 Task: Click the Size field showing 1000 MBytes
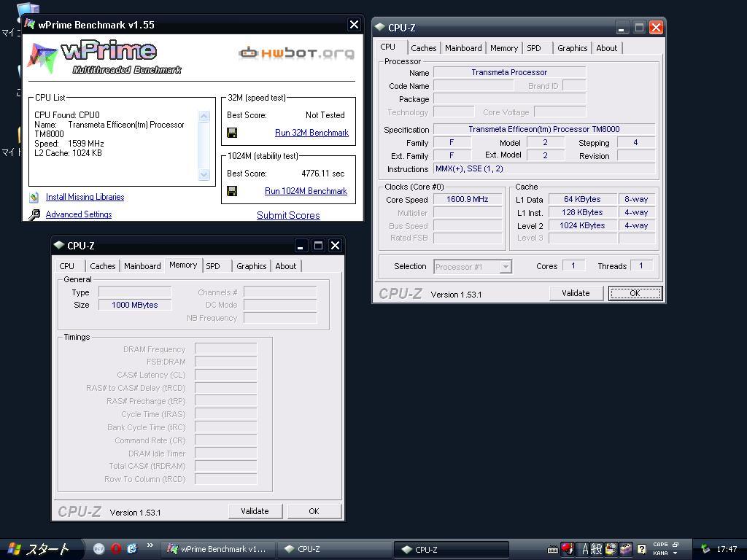(x=135, y=306)
